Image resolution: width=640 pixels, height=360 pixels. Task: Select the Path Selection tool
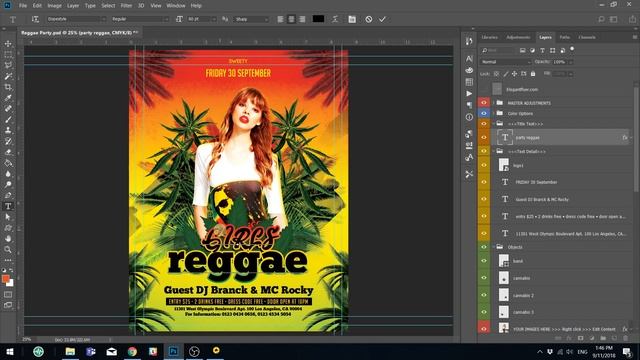click(8, 217)
